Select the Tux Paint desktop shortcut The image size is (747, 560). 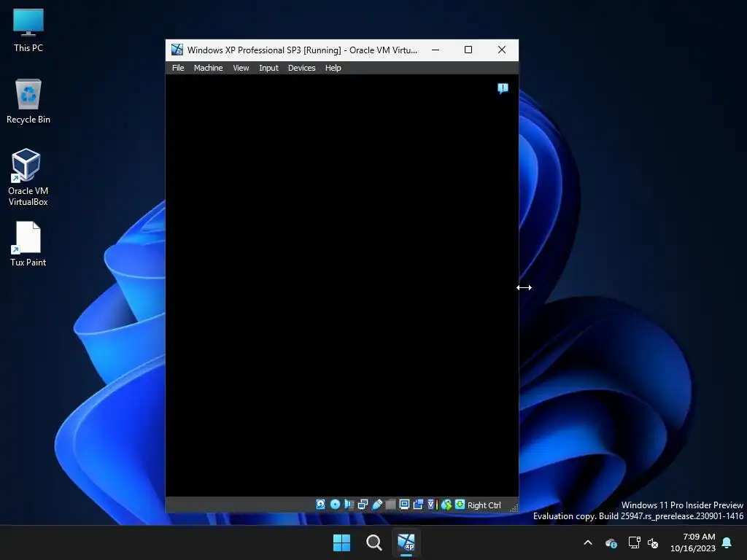tap(28, 244)
